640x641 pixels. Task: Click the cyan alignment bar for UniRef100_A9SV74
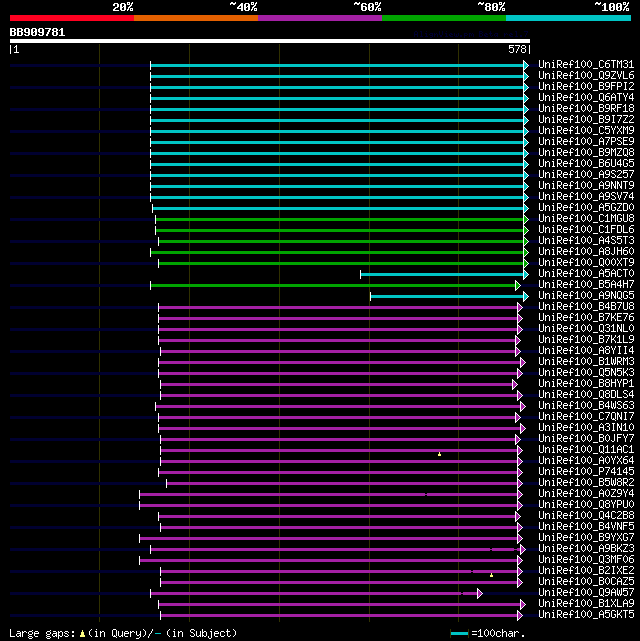point(337,197)
